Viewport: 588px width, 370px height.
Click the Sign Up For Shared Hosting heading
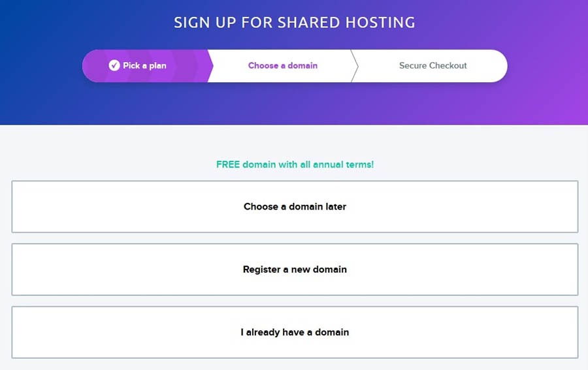(x=295, y=22)
